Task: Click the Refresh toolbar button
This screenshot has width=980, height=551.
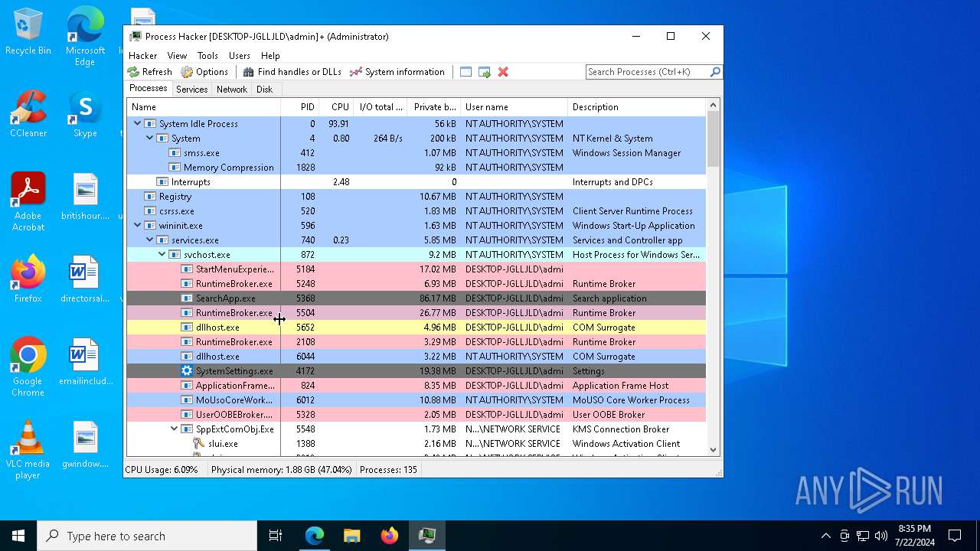Action: 150,72
